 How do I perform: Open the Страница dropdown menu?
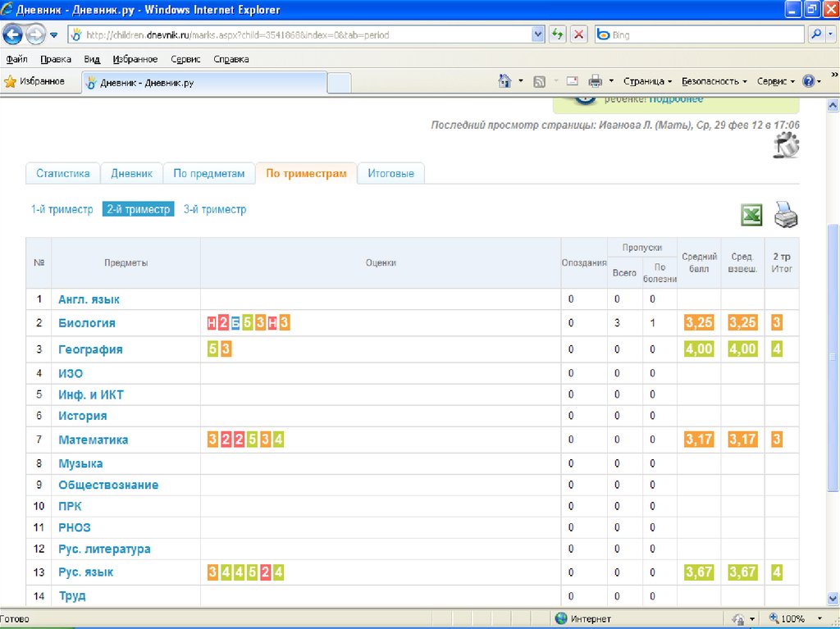tap(647, 81)
